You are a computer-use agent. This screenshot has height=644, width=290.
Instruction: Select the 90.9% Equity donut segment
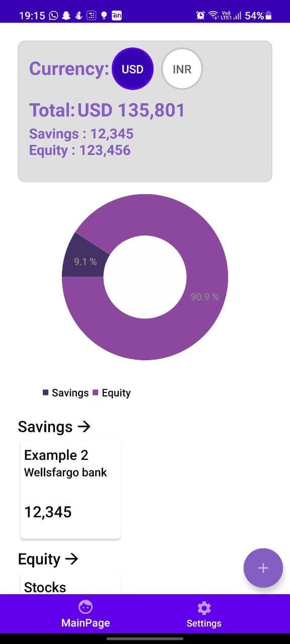tap(204, 297)
